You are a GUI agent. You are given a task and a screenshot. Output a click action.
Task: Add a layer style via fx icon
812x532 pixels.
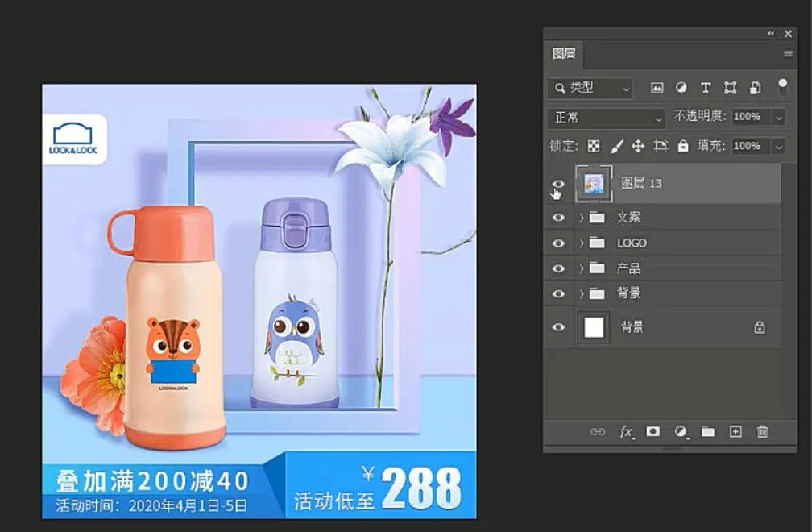pos(627,431)
